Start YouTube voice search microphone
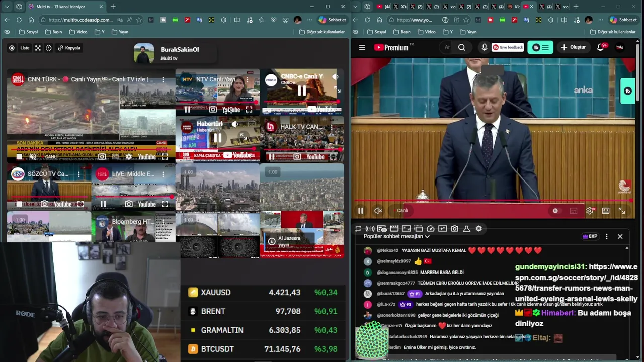The height and width of the screenshot is (362, 644). point(485,47)
